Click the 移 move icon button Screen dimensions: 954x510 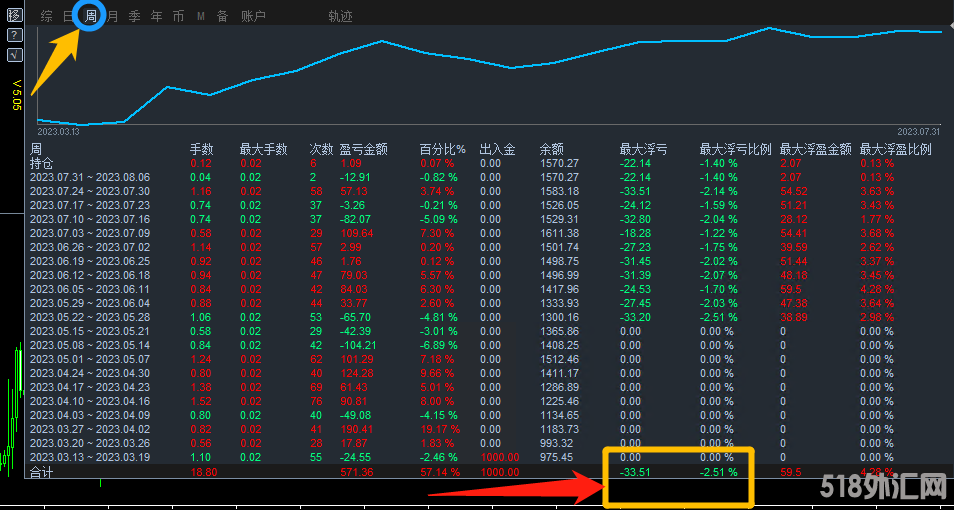point(14,15)
